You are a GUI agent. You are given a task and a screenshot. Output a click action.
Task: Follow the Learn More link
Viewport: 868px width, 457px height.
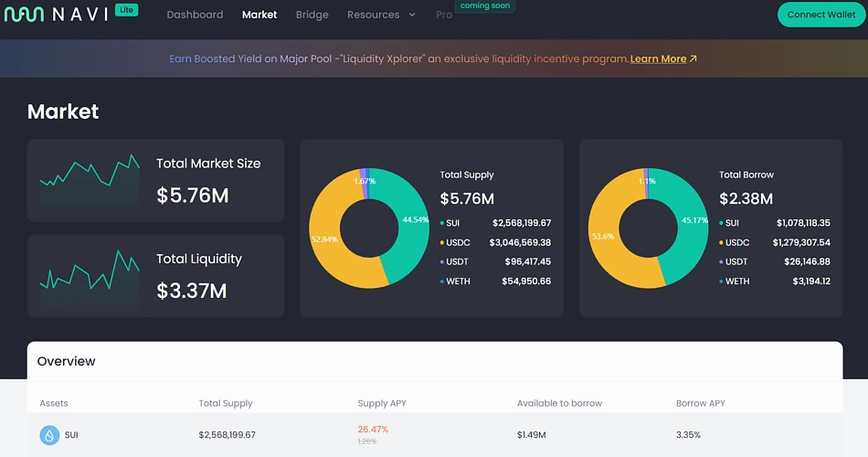pos(658,58)
